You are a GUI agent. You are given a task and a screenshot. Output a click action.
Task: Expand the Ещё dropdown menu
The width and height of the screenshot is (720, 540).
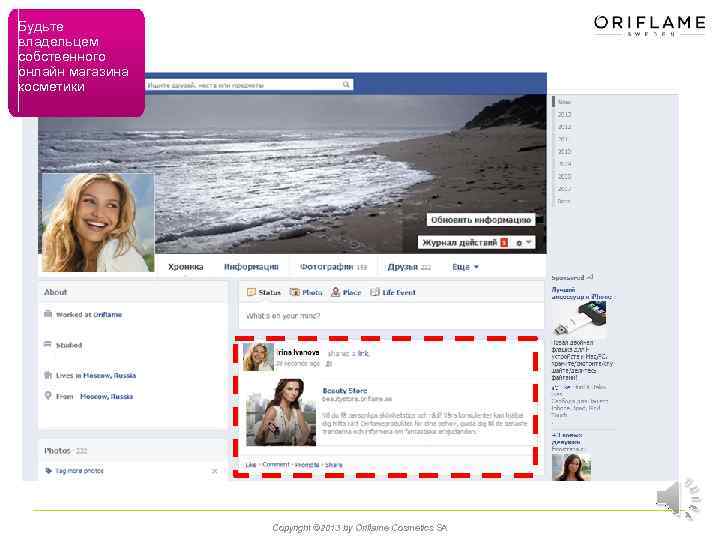click(x=465, y=267)
